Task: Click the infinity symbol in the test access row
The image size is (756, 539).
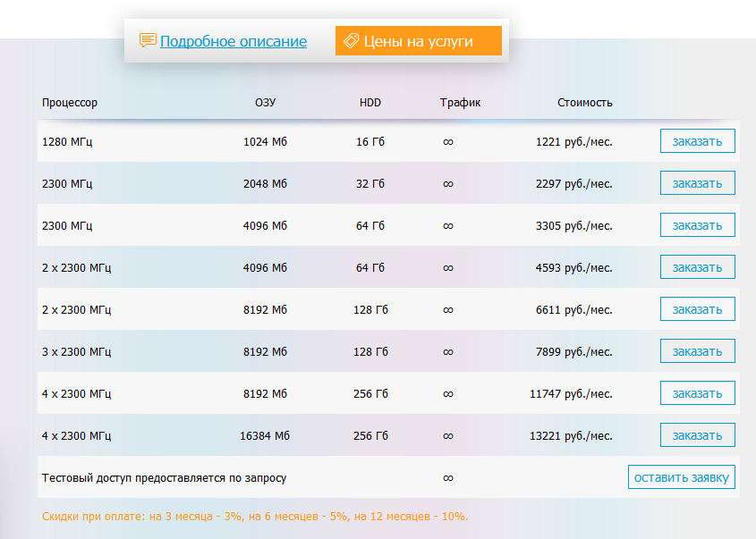Action: coord(448,478)
